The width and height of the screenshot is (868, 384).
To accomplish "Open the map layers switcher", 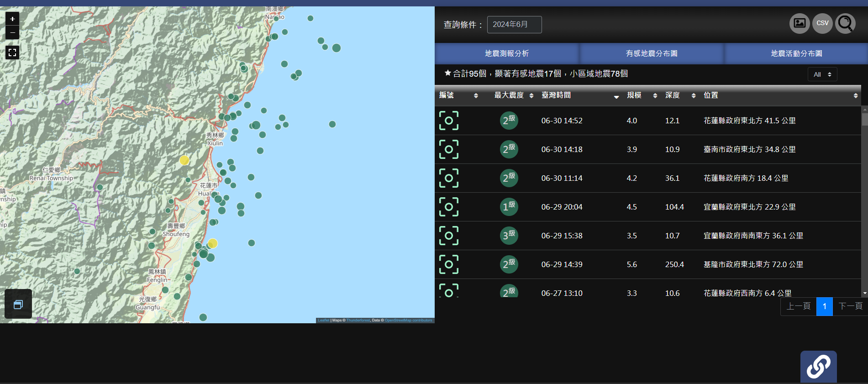I will pos(18,304).
